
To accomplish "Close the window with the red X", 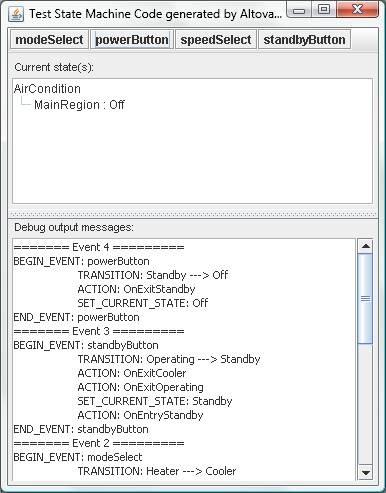I will click(357, 10).
